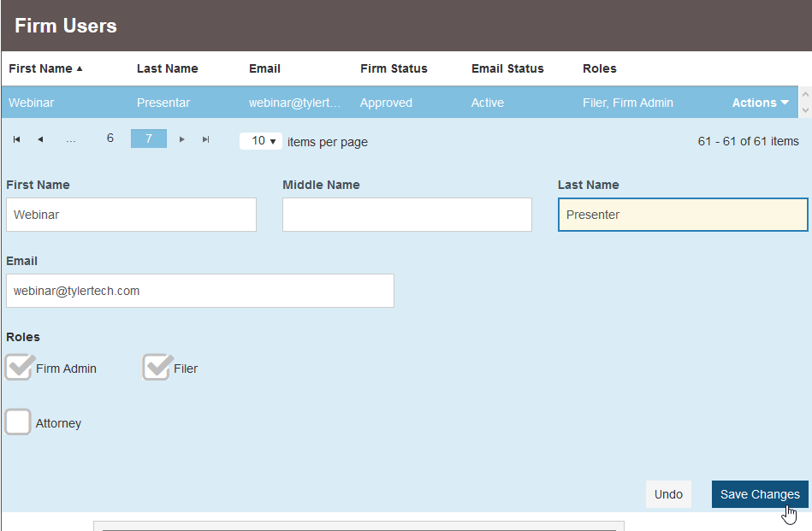
Task: Sort by First Name column header
Action: tap(40, 68)
